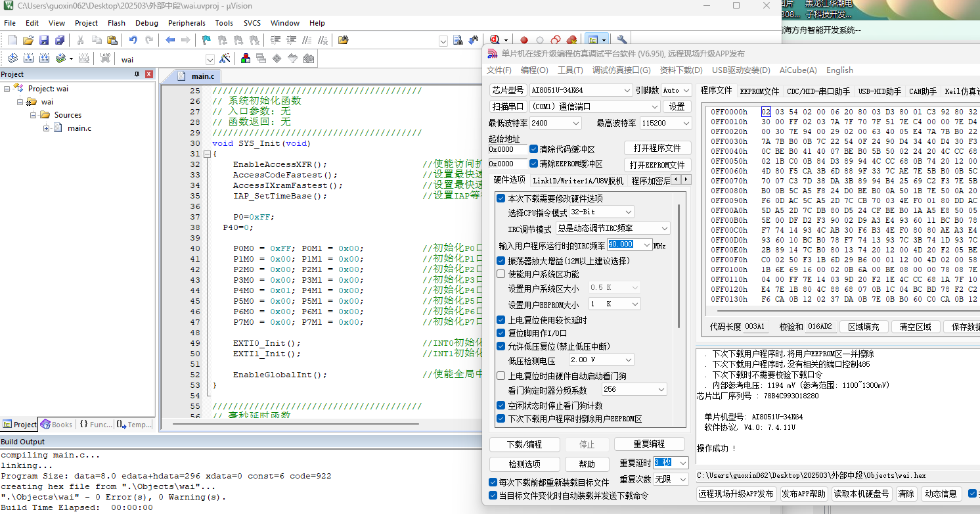Click the 打开程序文件 button
Screen dimensions: 980x514
(652, 148)
